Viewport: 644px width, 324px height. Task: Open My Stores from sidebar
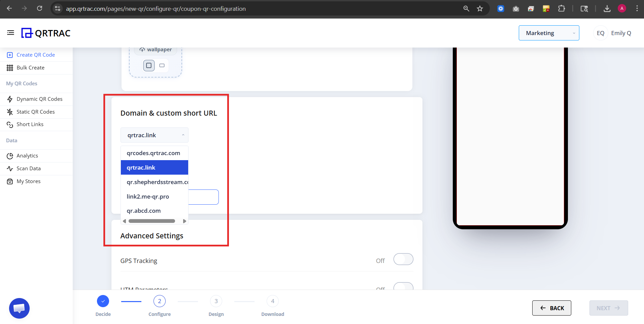coord(28,181)
